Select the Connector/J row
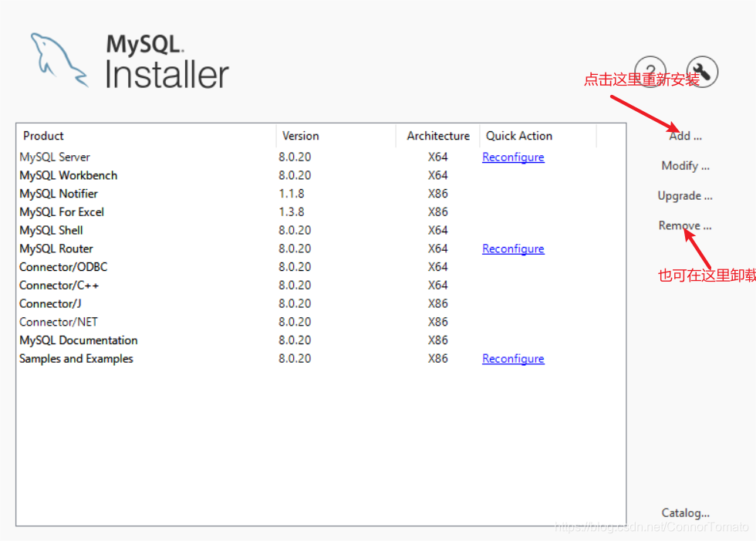This screenshot has height=541, width=756. [x=321, y=304]
